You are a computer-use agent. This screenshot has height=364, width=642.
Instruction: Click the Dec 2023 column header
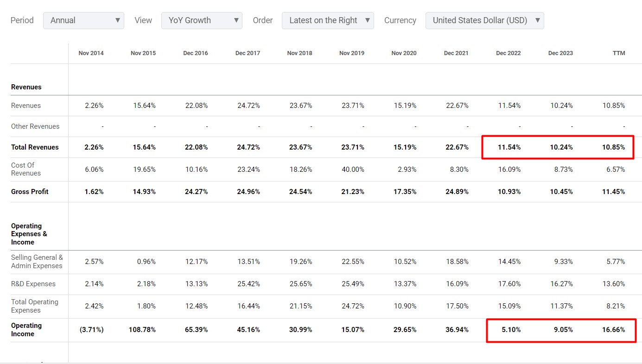pos(560,53)
